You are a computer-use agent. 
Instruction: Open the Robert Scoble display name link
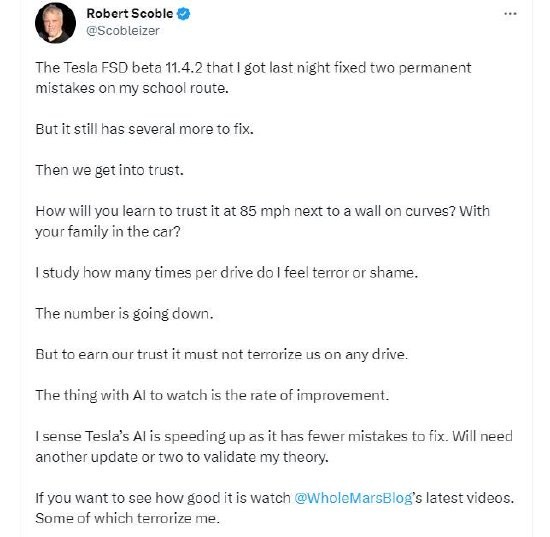coord(130,14)
